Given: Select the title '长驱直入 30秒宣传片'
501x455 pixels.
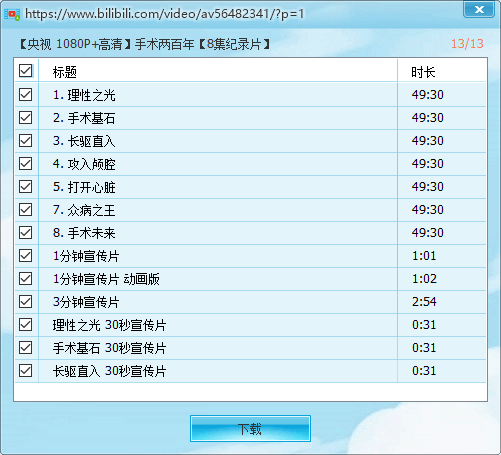Looking at the screenshot, I should tap(109, 371).
